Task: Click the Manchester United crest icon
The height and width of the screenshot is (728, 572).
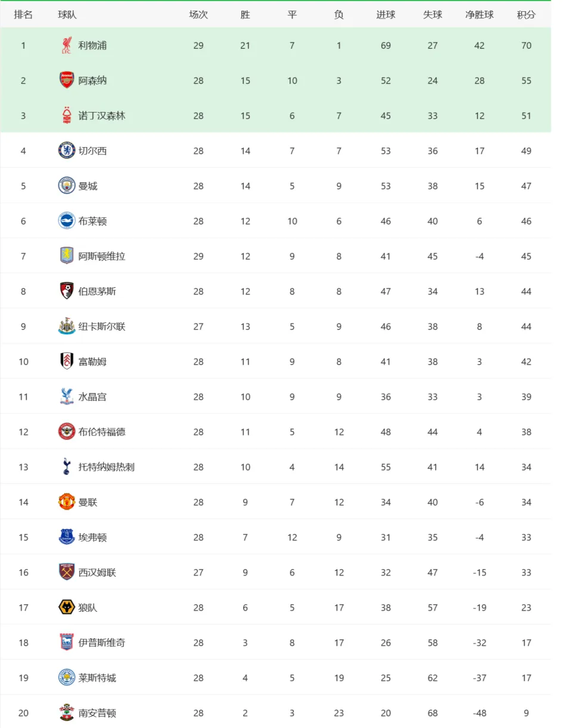Action: (67, 502)
